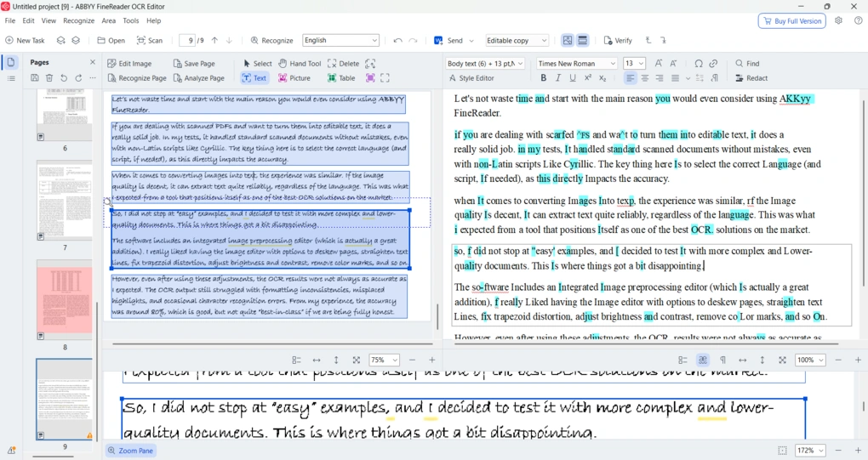
Task: Open the View menu
Action: (x=49, y=20)
